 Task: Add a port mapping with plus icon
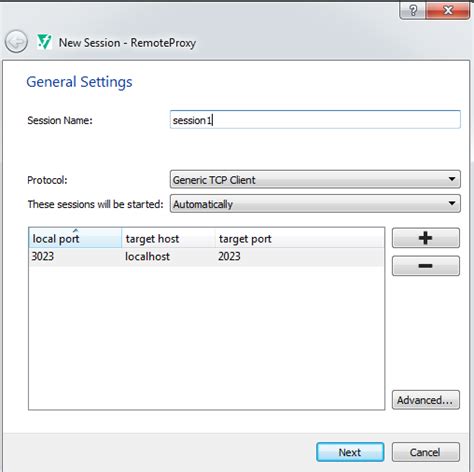pyautogui.click(x=426, y=238)
